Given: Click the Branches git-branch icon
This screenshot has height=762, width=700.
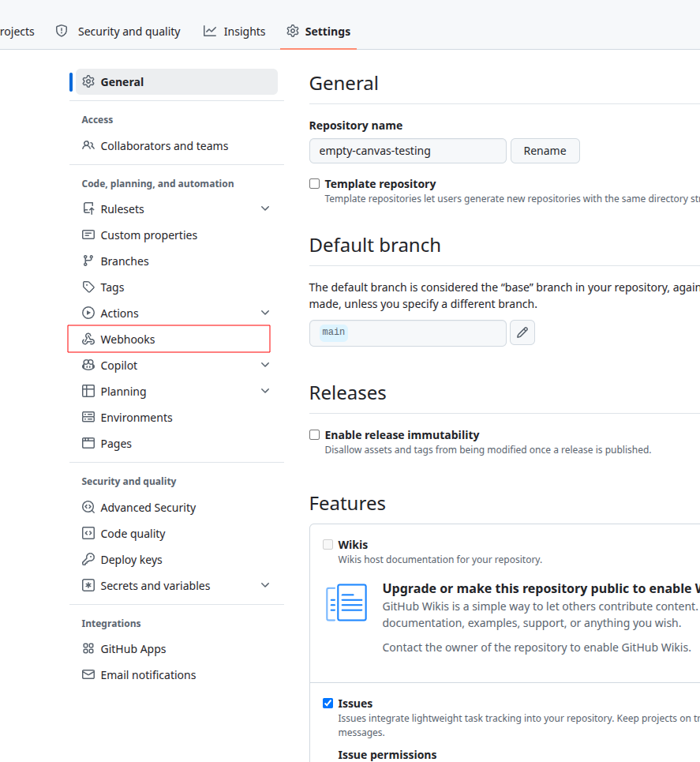Looking at the screenshot, I should pos(88,261).
